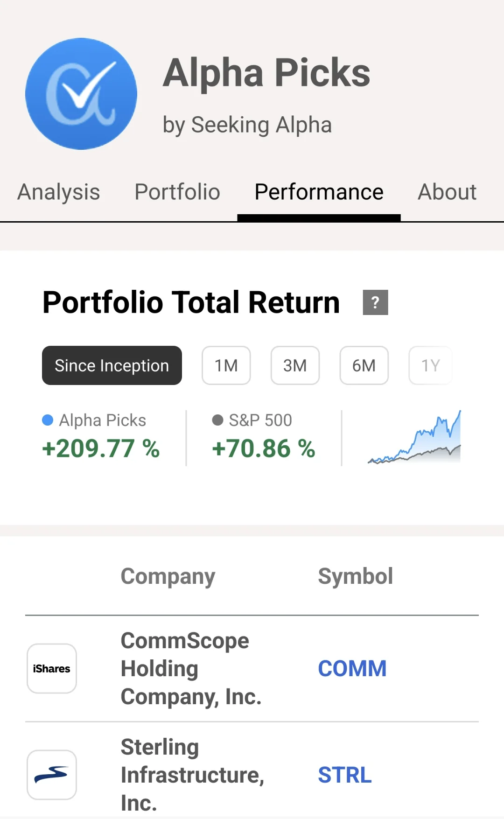Click the blue Alpha Picks legend dot
Viewport: 504px width, 819px height.
[48, 420]
